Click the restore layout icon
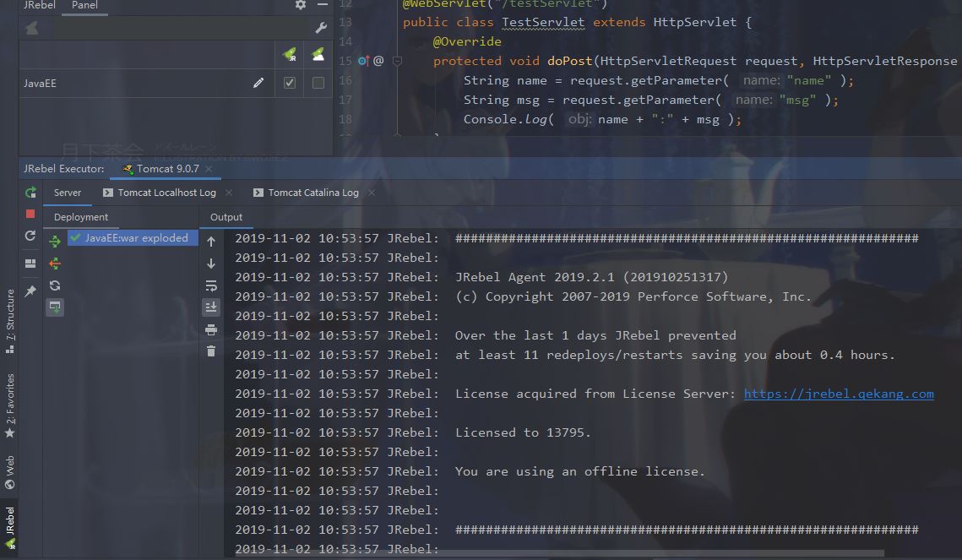 [x=30, y=264]
